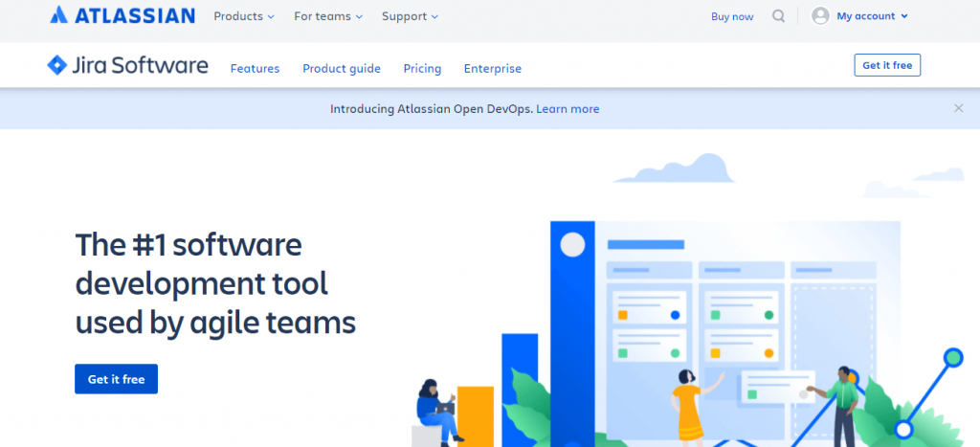Expand the Support dropdown
Viewport: 980px width, 447px height.
click(x=410, y=16)
